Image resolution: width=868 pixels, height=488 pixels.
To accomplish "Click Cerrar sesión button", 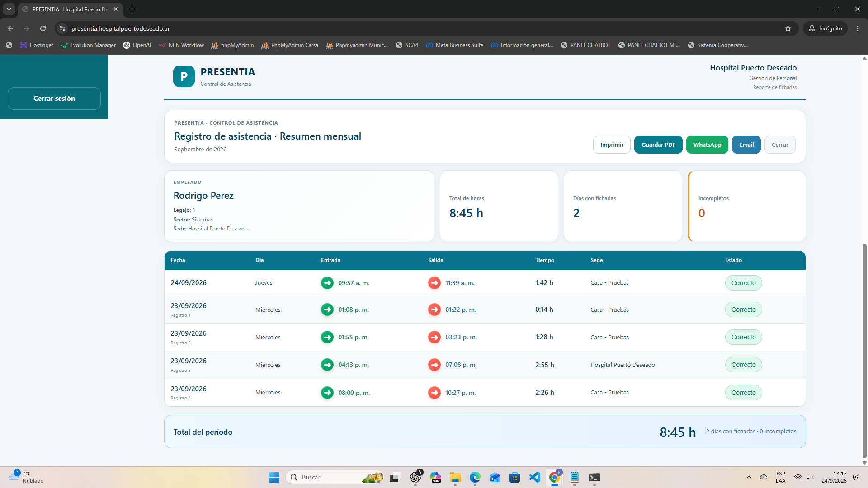I will pyautogui.click(x=54, y=99).
